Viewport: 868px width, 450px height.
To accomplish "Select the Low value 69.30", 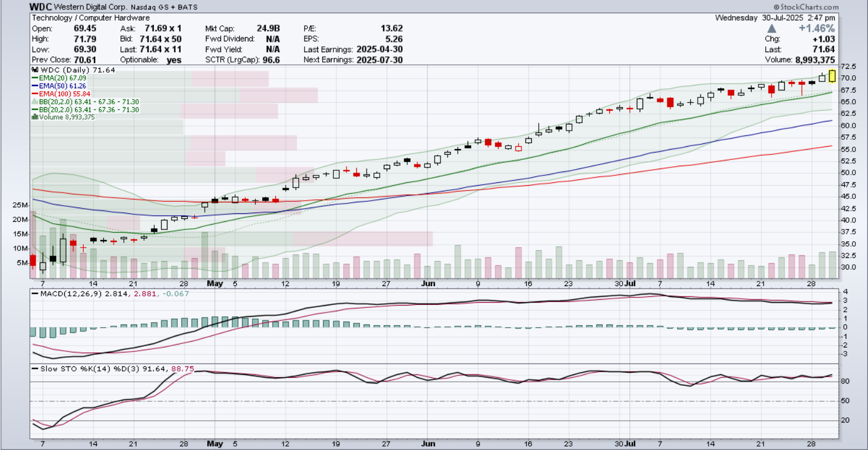I will point(85,49).
